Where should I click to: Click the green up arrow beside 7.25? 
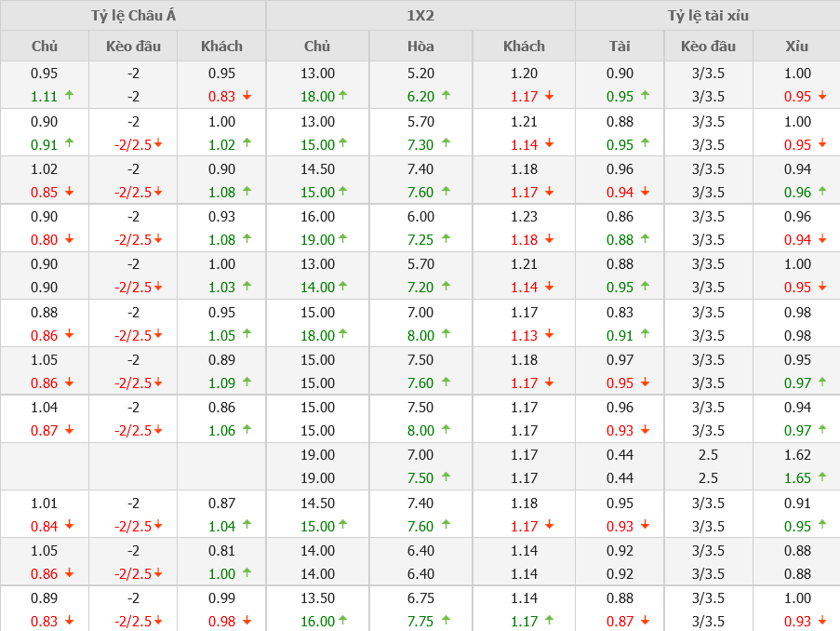[446, 239]
